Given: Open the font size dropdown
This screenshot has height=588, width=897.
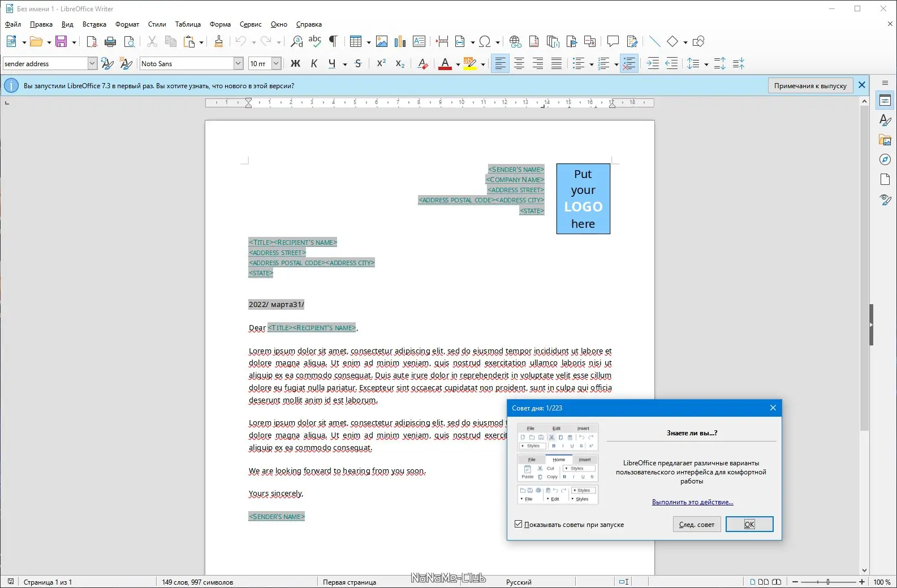Looking at the screenshot, I should (277, 63).
